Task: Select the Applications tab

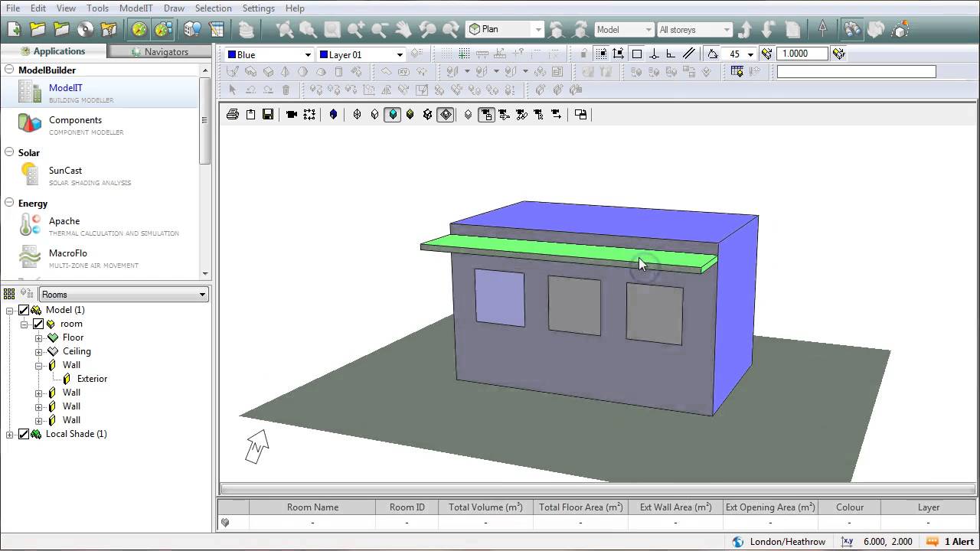Action: click(54, 51)
